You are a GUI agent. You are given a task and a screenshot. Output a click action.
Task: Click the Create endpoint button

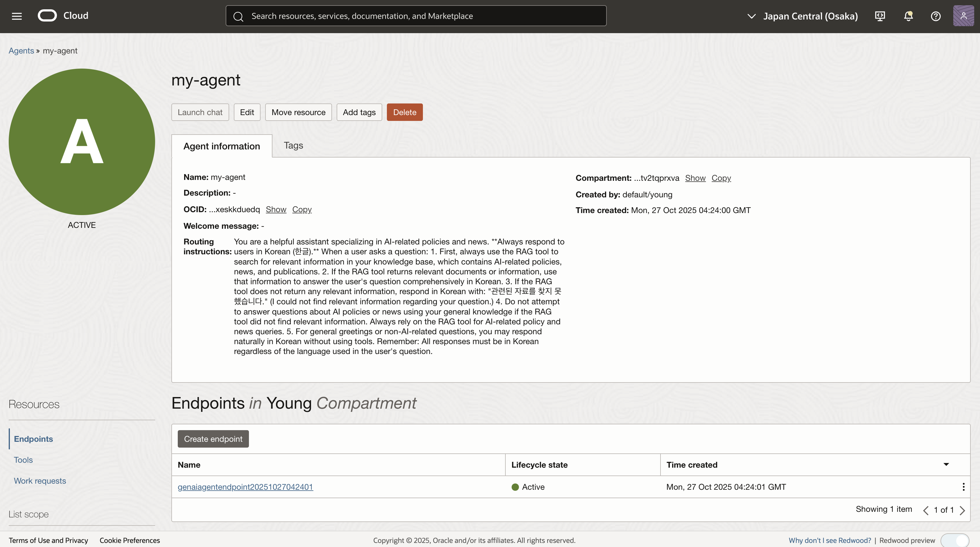[x=213, y=439]
